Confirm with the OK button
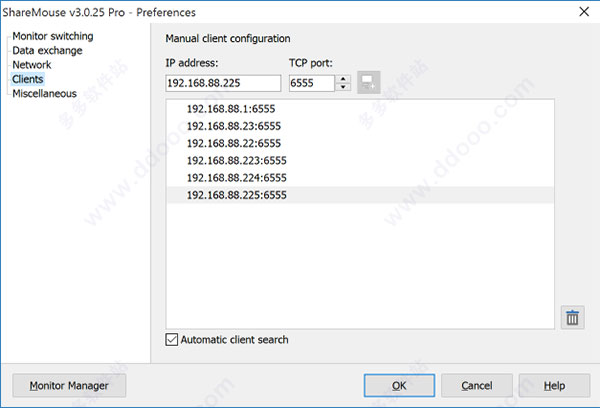600x408 pixels. click(x=399, y=385)
